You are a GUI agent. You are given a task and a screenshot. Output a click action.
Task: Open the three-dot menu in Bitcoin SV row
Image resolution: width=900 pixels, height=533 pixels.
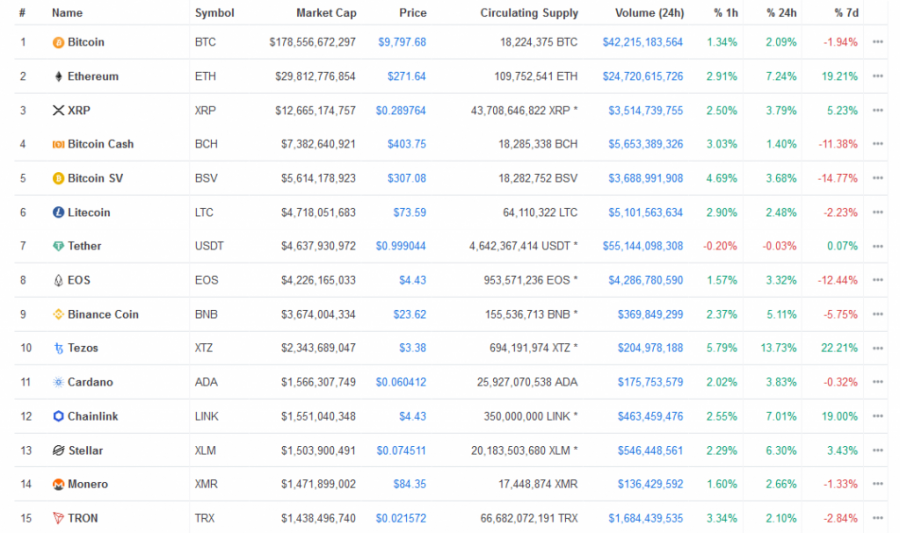click(x=878, y=178)
